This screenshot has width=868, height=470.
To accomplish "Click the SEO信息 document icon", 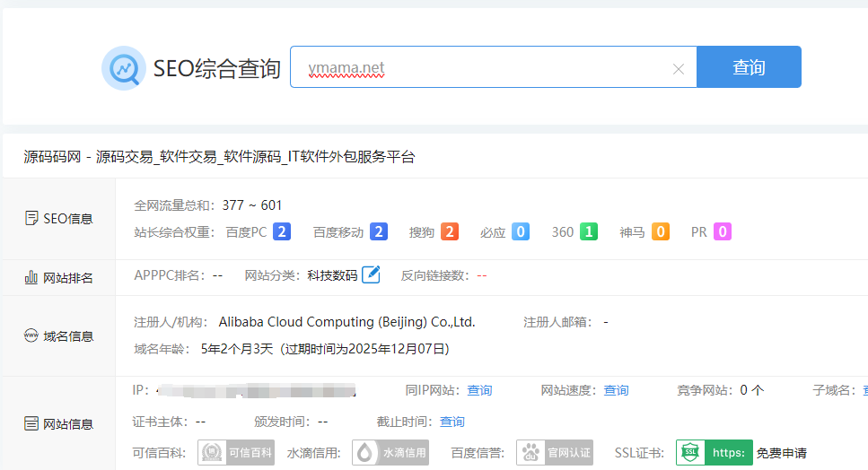I will click(31, 218).
